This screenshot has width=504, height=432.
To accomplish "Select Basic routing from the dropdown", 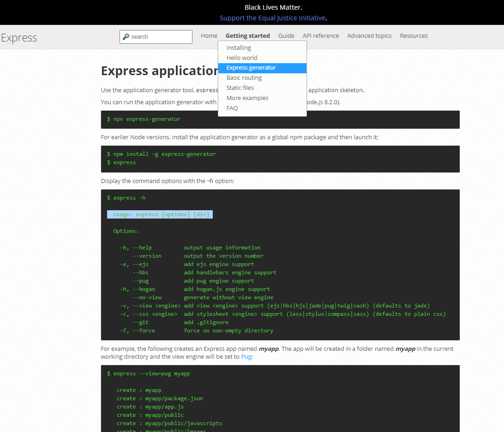I will (244, 77).
